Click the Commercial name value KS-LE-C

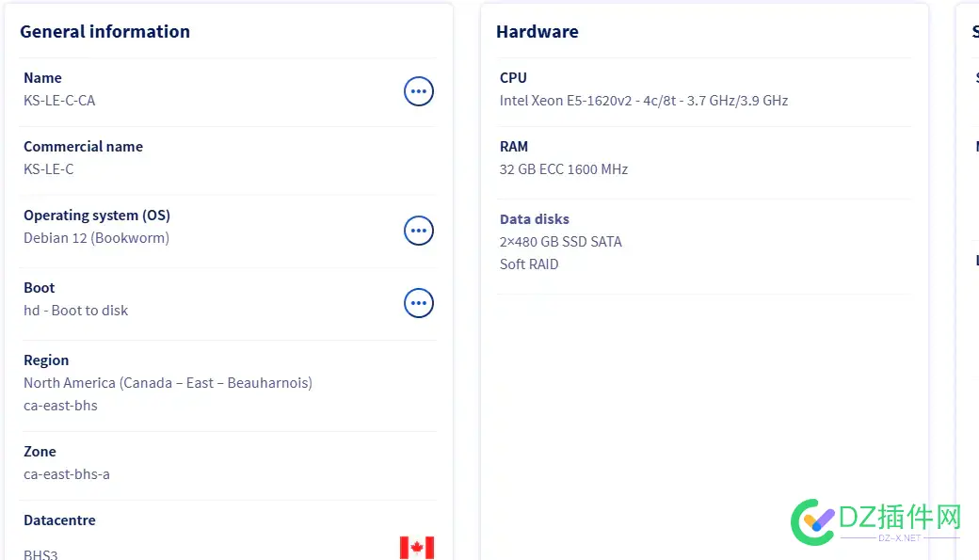tap(49, 169)
